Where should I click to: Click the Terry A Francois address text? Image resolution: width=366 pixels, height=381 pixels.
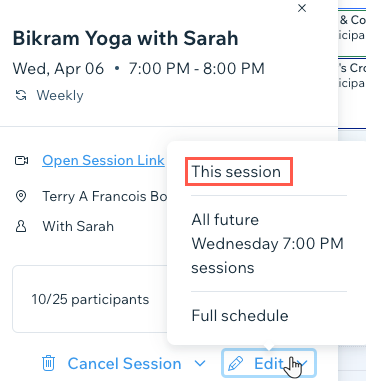pyautogui.click(x=105, y=196)
